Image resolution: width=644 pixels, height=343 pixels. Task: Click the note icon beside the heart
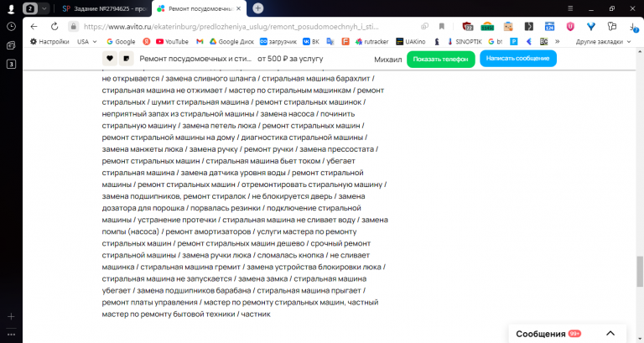pos(127,59)
